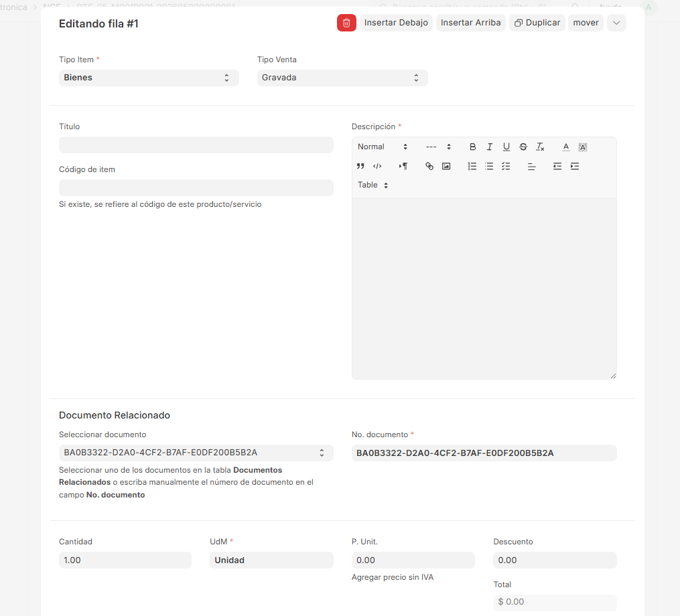Start a checklist in the description

506,166
